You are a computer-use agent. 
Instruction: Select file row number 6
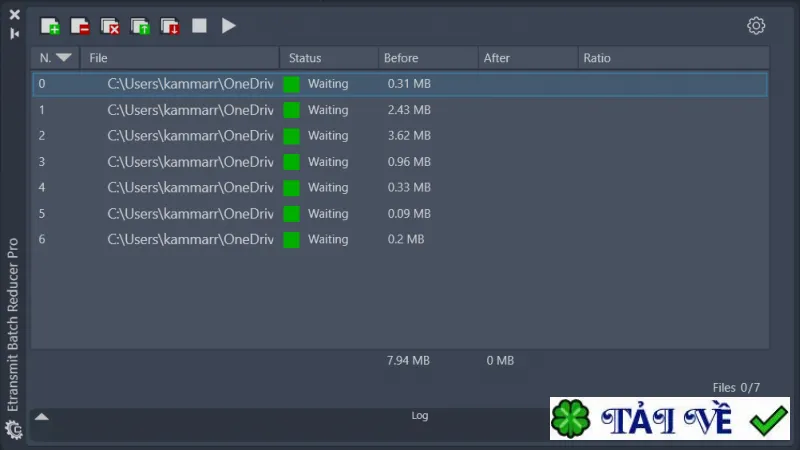(399, 239)
